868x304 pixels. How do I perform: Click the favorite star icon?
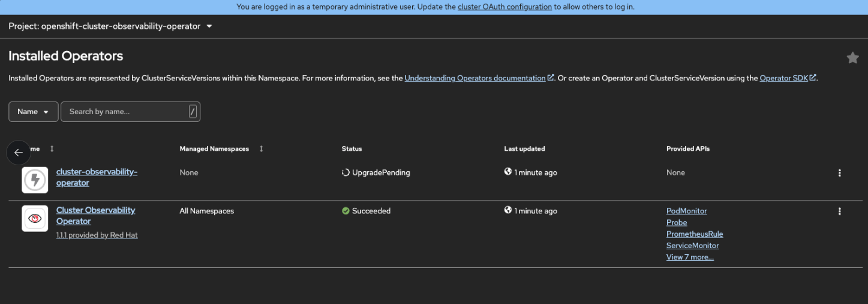(x=852, y=58)
